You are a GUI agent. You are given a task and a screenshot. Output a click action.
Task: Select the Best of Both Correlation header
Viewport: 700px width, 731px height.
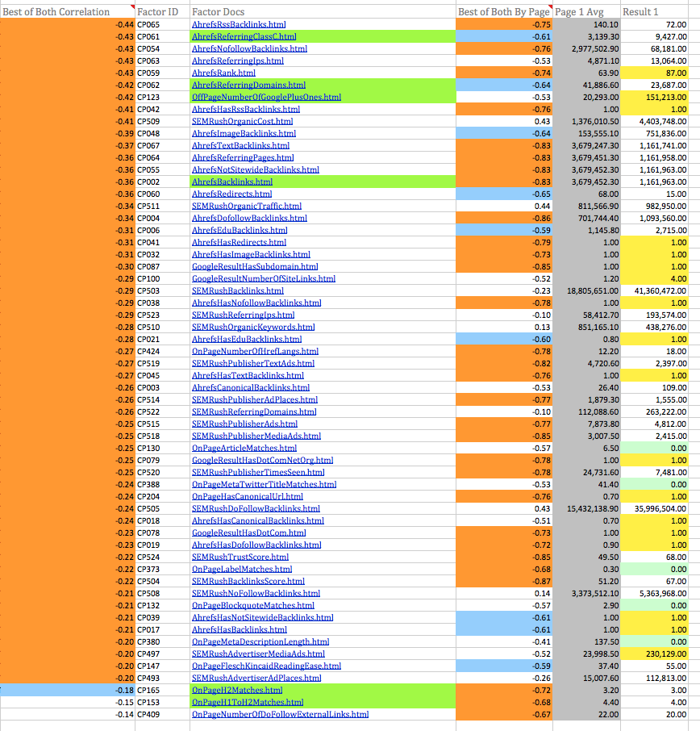click(68, 12)
